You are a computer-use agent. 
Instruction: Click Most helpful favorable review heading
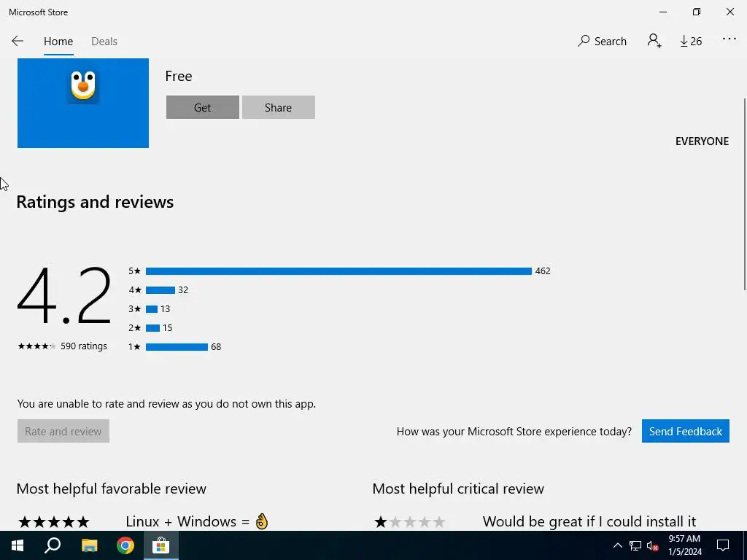(112, 489)
